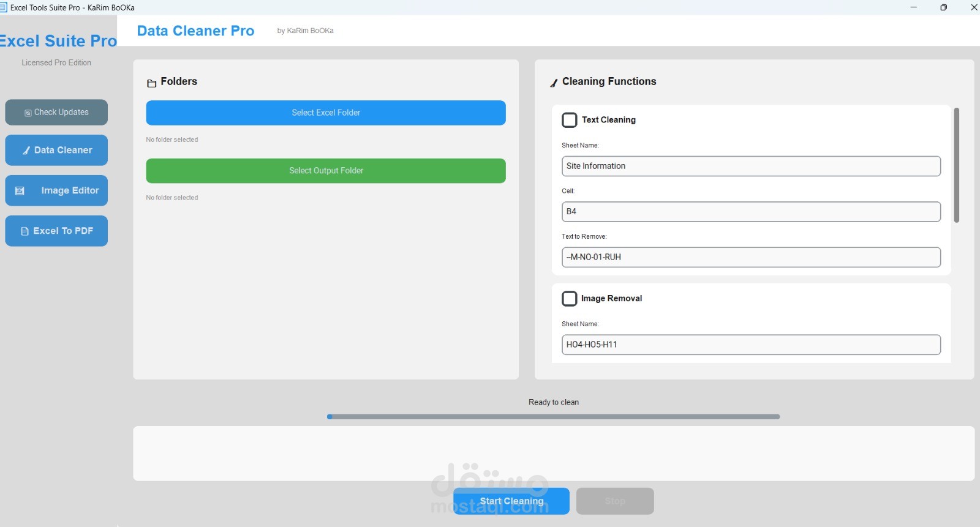Click the Select Output Folder button

(326, 171)
